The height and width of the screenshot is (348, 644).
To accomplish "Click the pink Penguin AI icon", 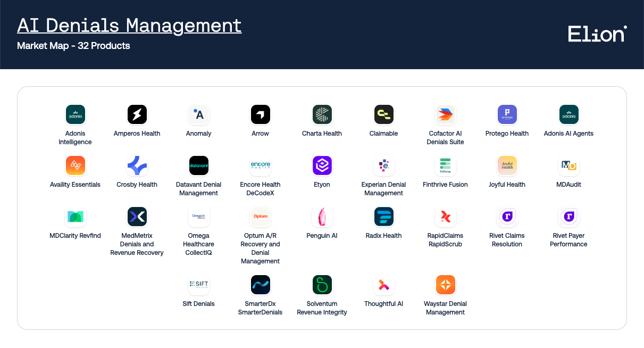I will [322, 217].
